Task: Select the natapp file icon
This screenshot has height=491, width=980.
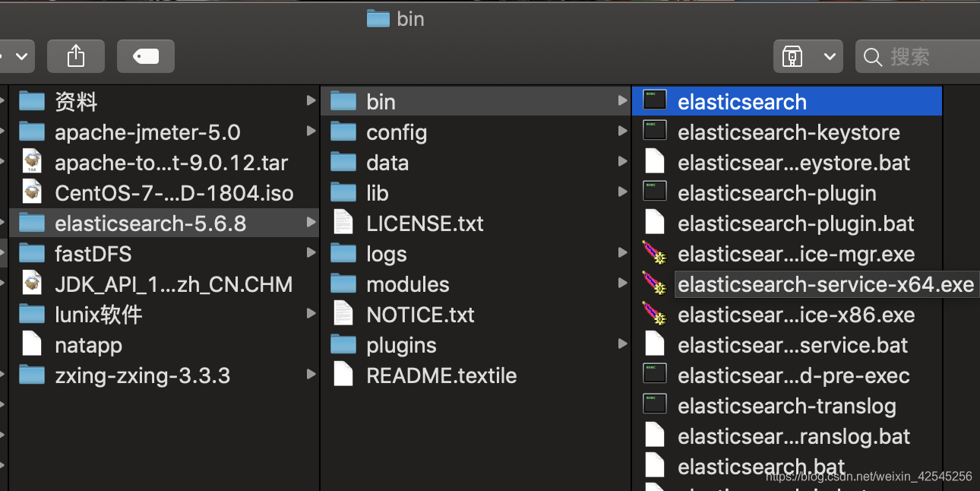Action: [32, 344]
